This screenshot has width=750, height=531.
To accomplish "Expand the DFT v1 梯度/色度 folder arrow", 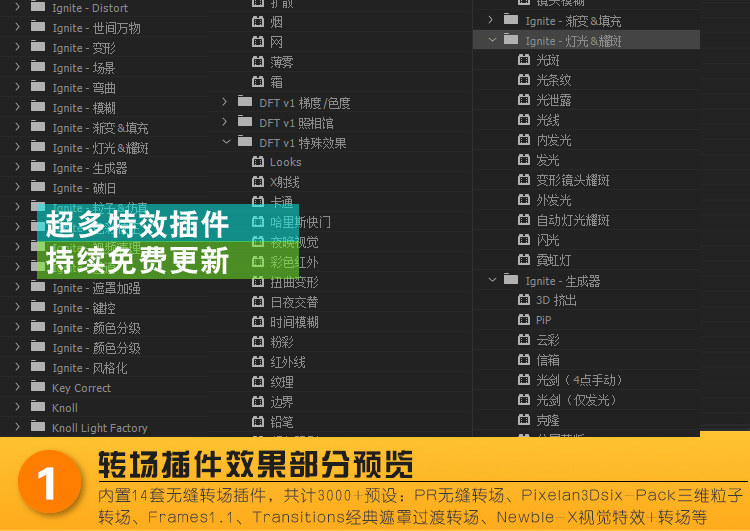I will click(x=225, y=102).
